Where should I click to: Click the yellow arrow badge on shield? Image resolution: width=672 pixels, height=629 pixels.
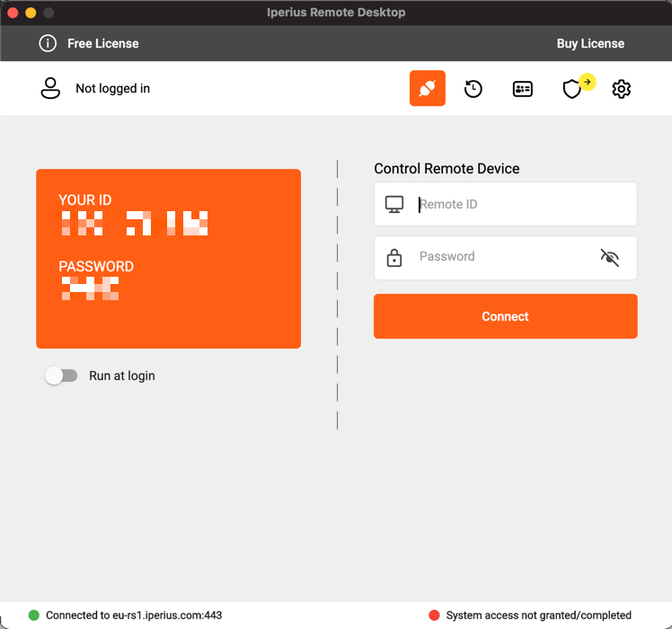tap(588, 82)
